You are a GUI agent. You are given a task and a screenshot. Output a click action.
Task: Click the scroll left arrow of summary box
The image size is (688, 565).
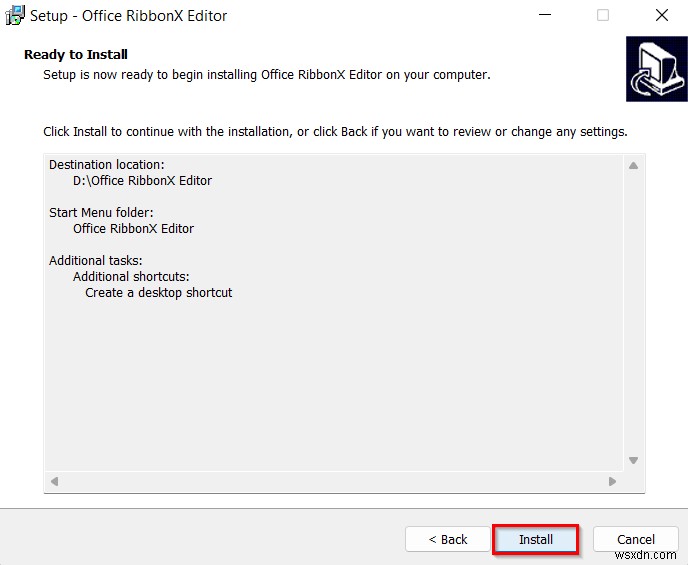click(x=54, y=481)
